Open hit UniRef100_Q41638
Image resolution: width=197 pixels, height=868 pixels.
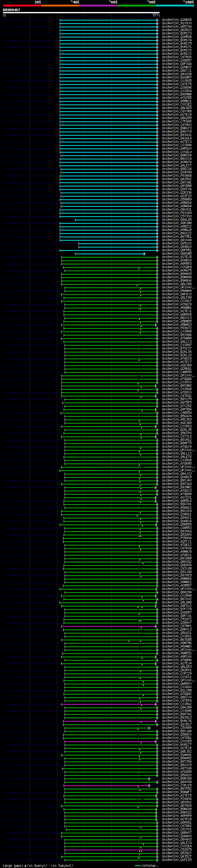pyautogui.click(x=177, y=74)
